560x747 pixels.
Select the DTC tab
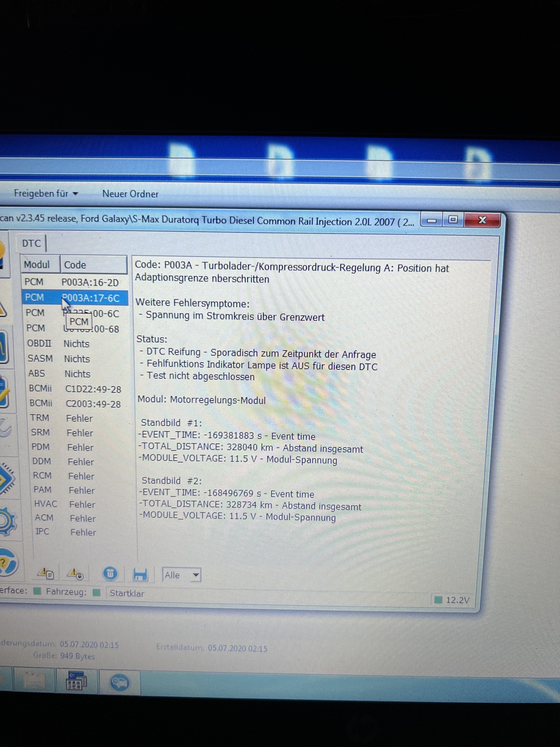pyautogui.click(x=31, y=243)
